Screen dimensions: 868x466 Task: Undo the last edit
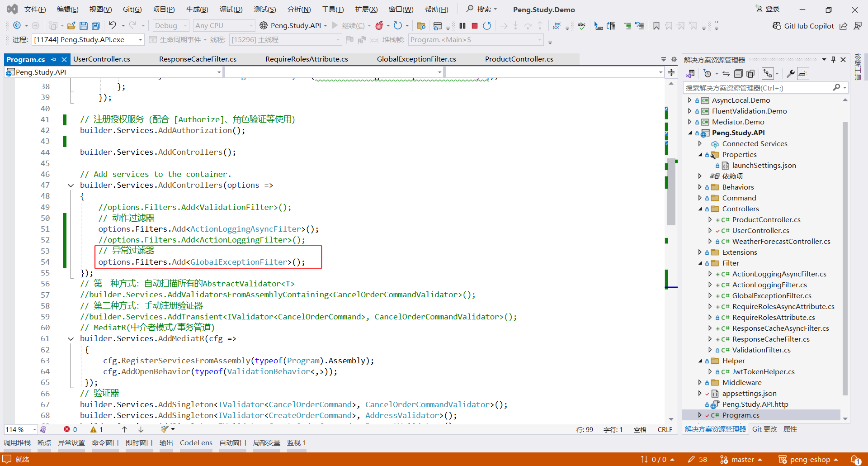113,25
